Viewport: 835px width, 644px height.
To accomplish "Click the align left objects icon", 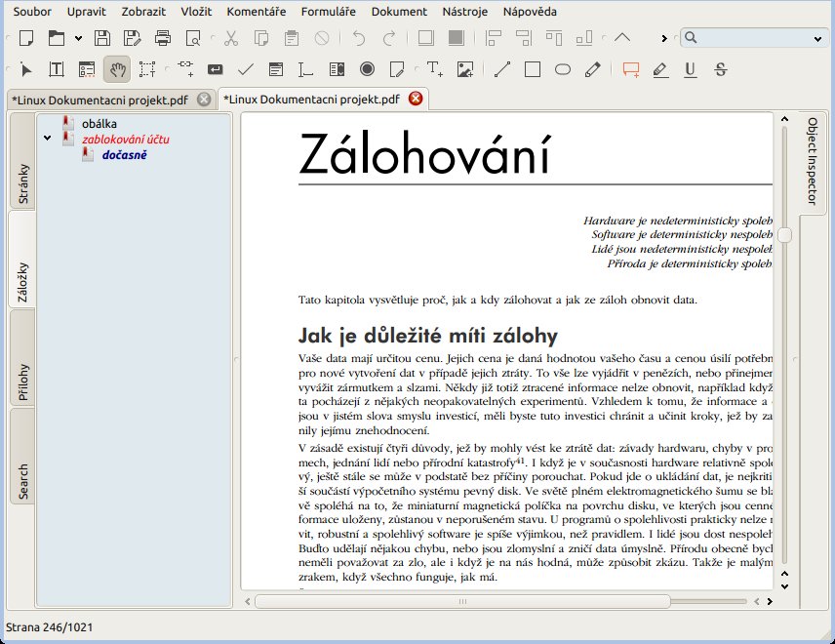I will 494,38.
